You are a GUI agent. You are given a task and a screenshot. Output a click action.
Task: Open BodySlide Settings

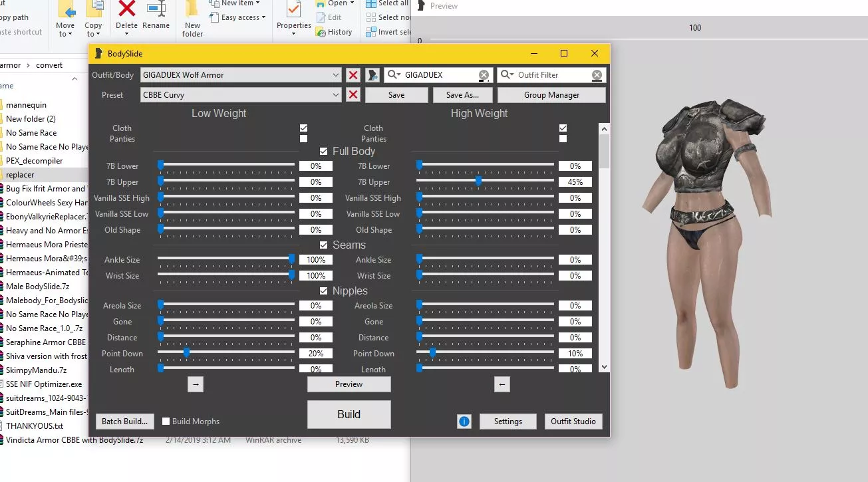click(x=508, y=422)
